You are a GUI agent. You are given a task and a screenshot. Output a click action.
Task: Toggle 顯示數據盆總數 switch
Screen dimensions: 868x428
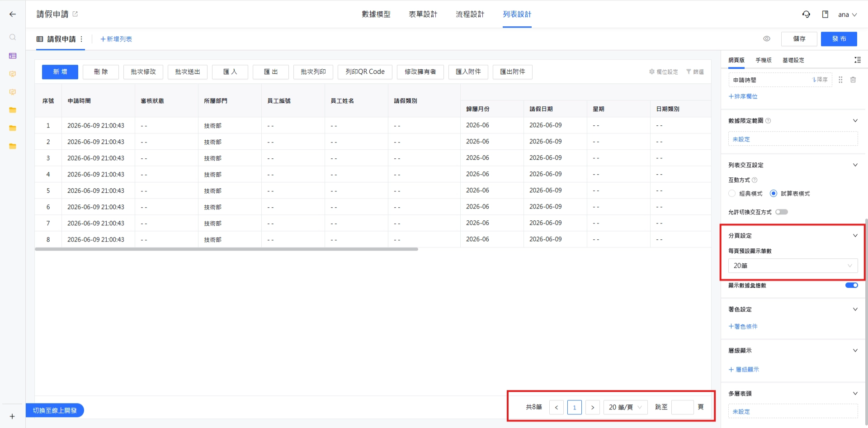tap(852, 285)
